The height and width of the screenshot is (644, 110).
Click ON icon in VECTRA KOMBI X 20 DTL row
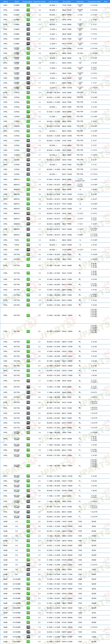tap(28, 501)
